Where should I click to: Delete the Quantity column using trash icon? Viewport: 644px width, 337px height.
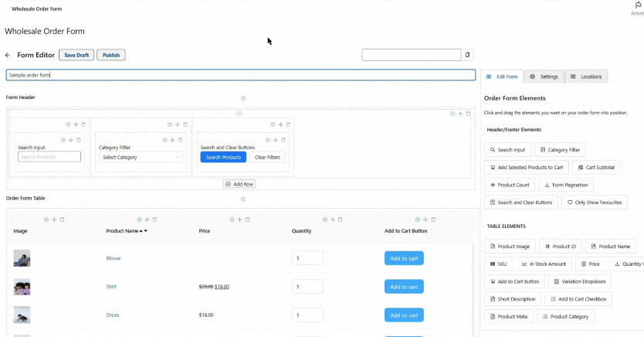[341, 220]
